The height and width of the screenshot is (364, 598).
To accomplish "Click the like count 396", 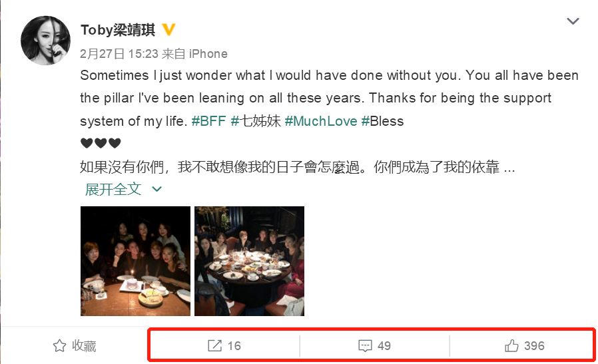I will click(x=534, y=346).
